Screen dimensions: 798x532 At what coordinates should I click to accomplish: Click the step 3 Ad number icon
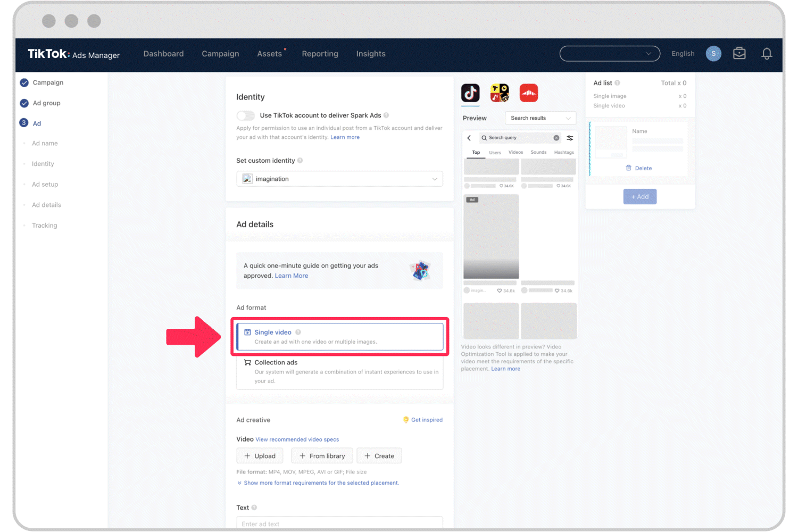(24, 123)
